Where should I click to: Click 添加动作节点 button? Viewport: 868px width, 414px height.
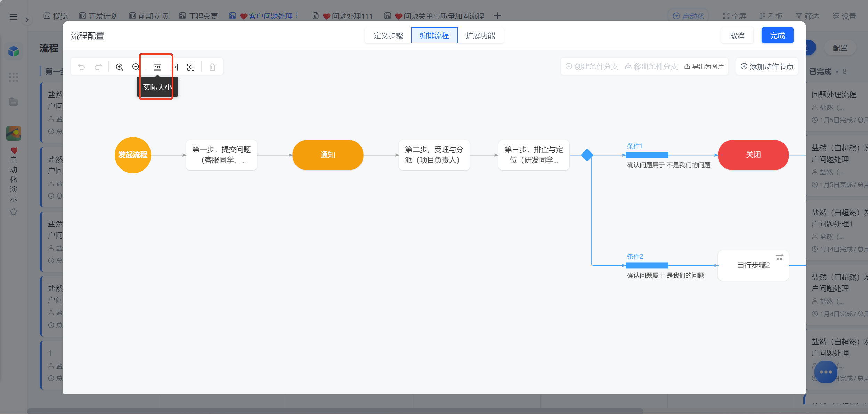click(767, 66)
